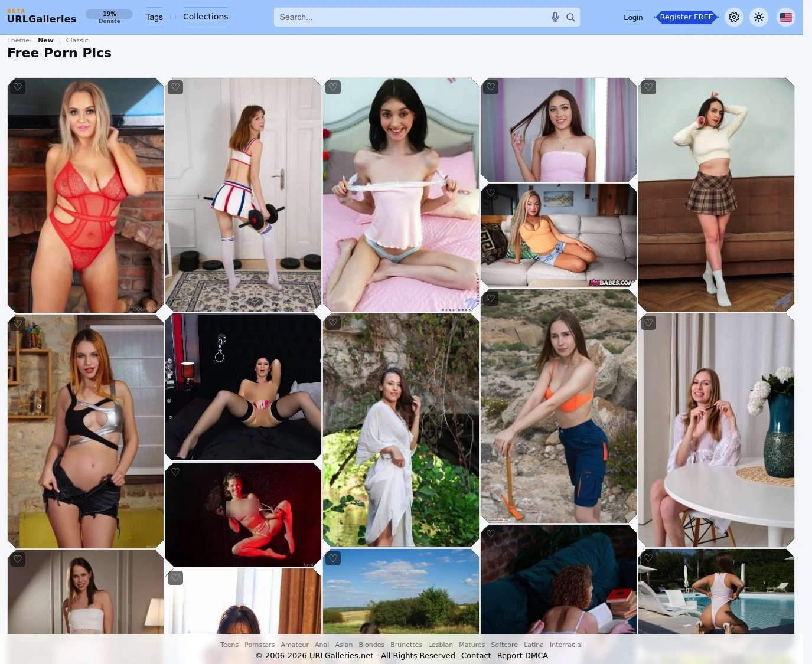
Task: Click the Register FREE button
Action: pos(686,17)
